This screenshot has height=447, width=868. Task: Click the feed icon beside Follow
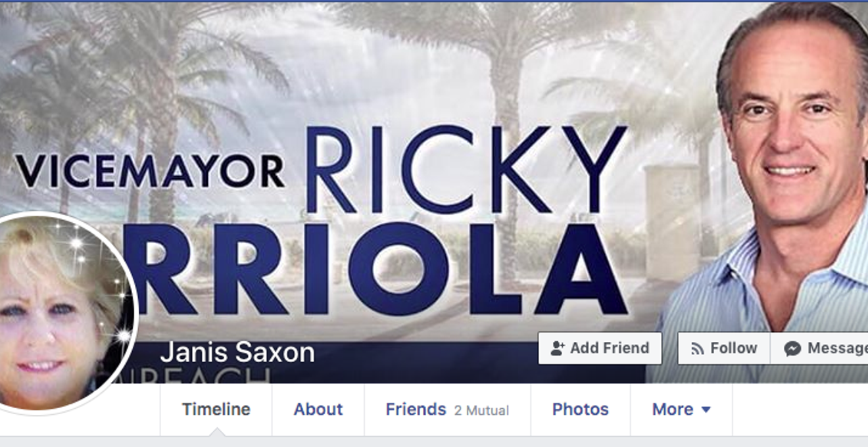coord(698,348)
